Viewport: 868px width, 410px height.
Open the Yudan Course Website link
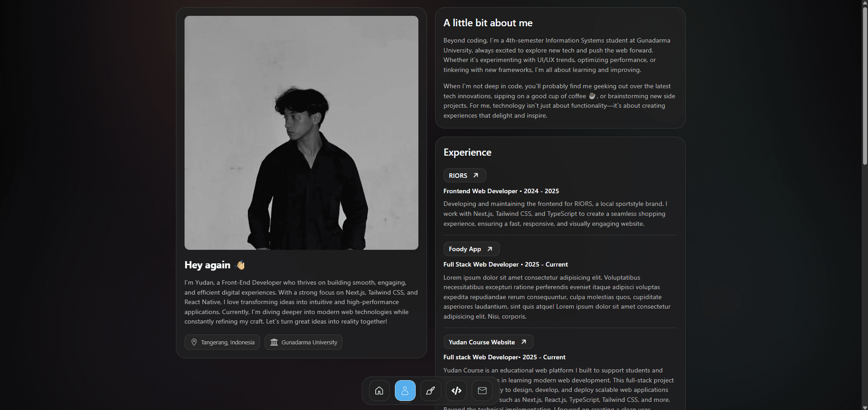click(481, 342)
